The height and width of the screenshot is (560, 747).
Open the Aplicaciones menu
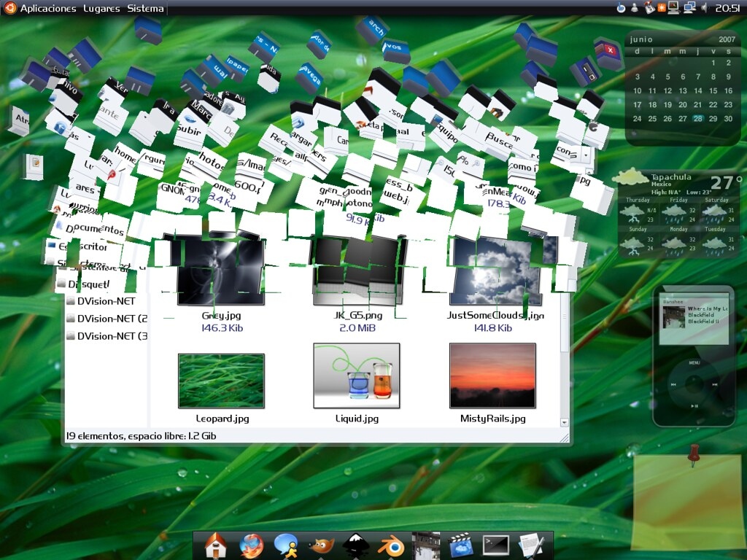[x=47, y=9]
